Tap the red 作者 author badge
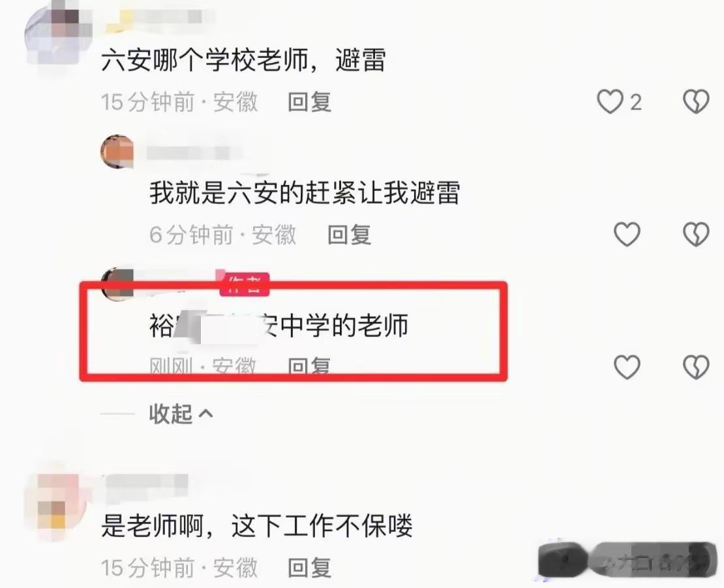The width and height of the screenshot is (724, 588). [x=244, y=284]
